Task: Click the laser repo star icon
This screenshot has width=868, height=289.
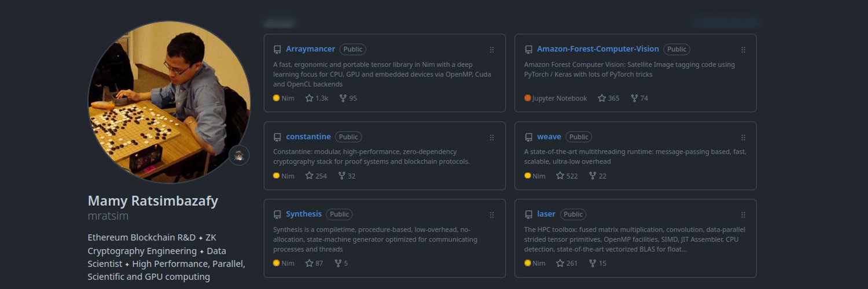Action: pos(560,263)
